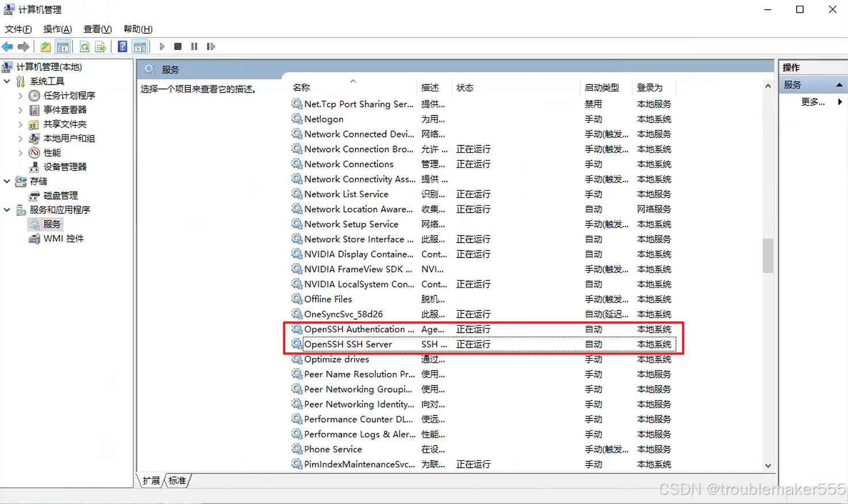The height and width of the screenshot is (504, 848).
Task: Switch to the 扩展 tab
Action: [x=151, y=480]
